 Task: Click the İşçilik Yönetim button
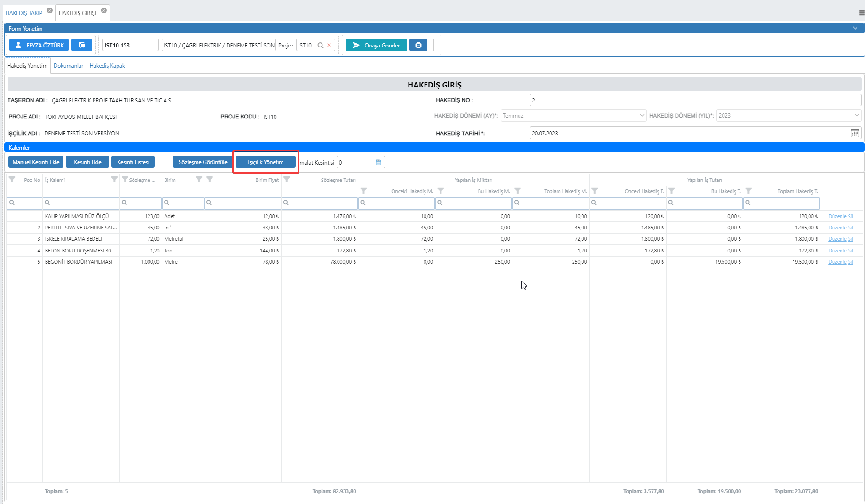(266, 162)
